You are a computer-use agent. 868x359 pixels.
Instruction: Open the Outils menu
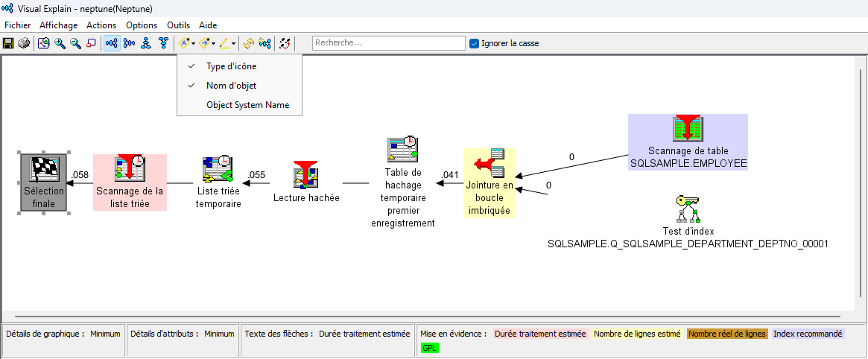(178, 25)
